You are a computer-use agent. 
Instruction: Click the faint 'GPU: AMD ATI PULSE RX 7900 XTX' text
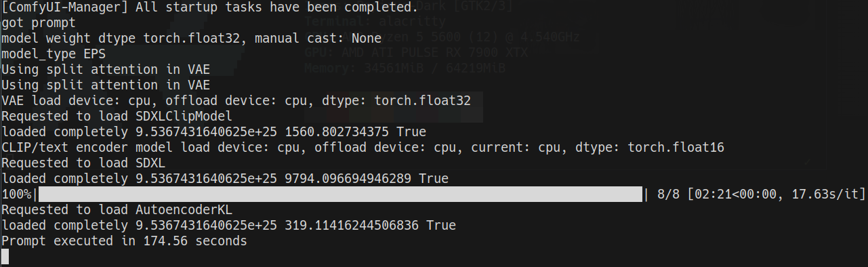416,53
